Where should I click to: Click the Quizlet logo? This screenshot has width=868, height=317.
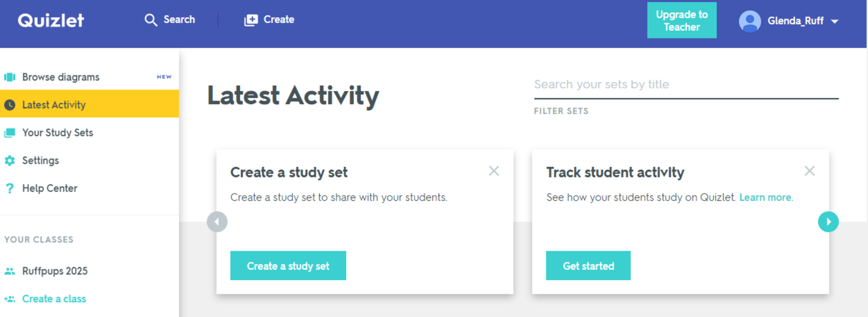51,20
